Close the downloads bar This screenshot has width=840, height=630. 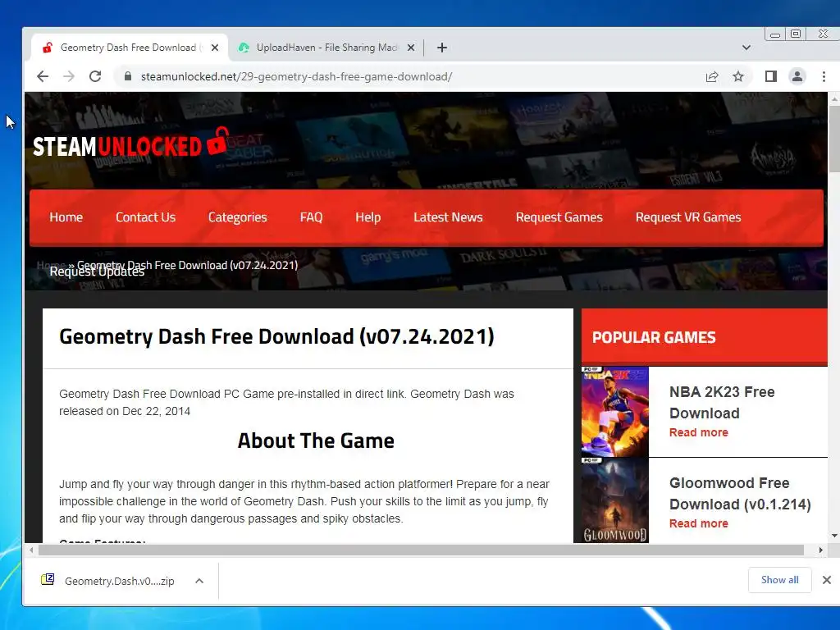pos(827,580)
